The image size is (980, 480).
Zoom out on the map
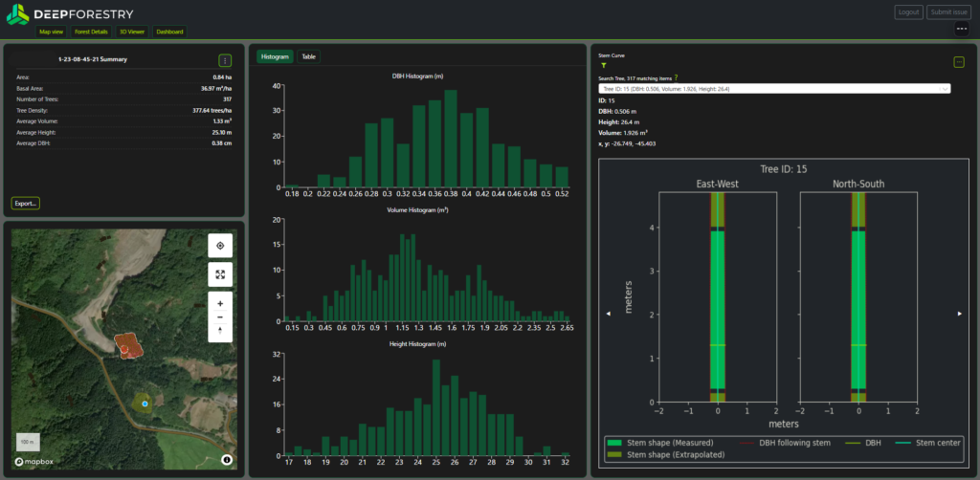click(x=220, y=317)
